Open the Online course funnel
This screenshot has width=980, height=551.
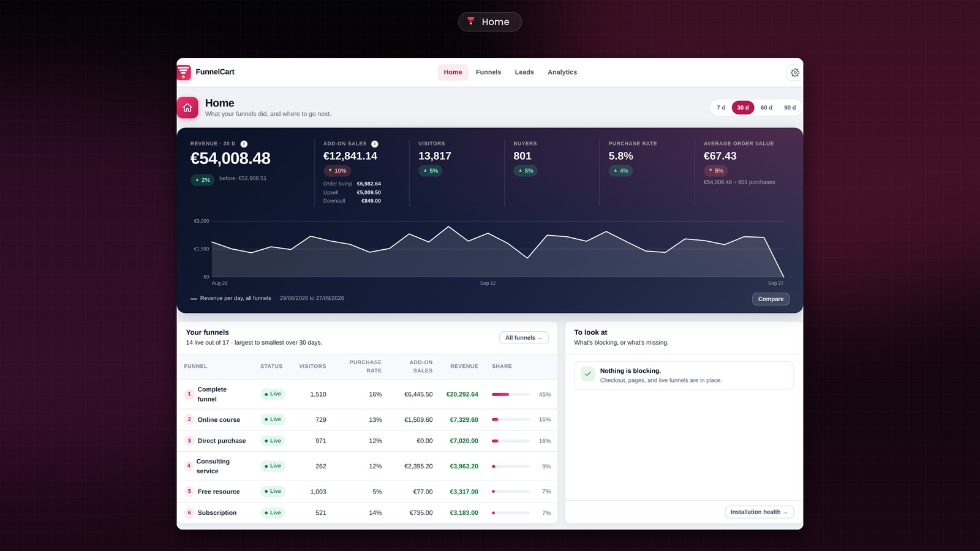tap(367, 420)
